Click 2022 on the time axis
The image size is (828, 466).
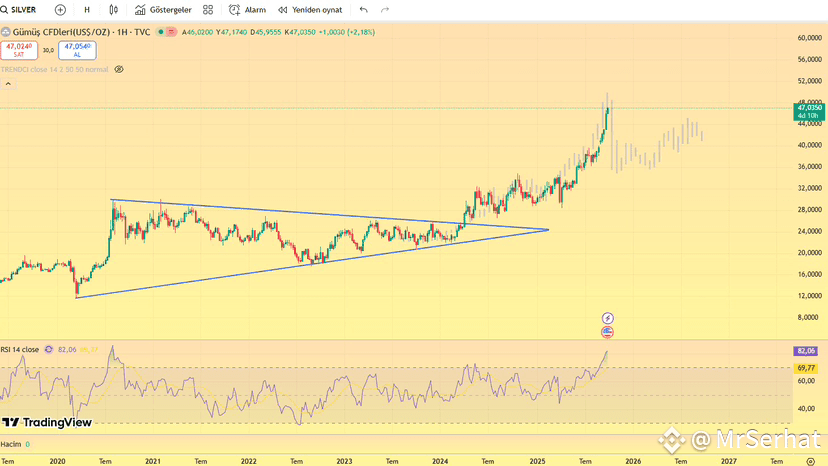click(249, 461)
